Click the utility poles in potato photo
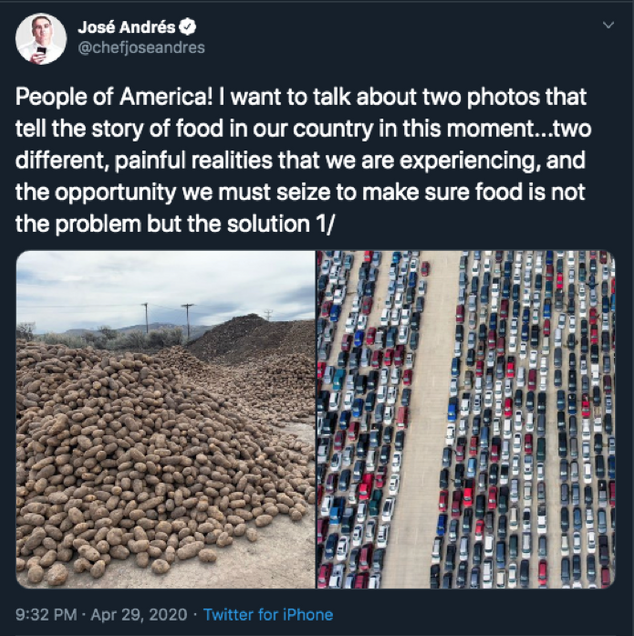Image resolution: width=634 pixels, height=636 pixels. (187, 322)
